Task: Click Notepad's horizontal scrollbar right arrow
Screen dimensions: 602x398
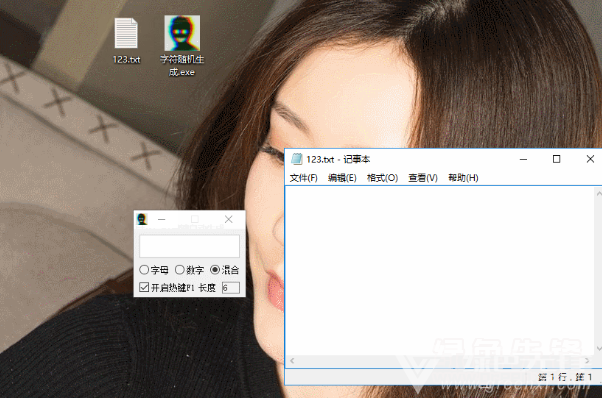Action: click(587, 361)
